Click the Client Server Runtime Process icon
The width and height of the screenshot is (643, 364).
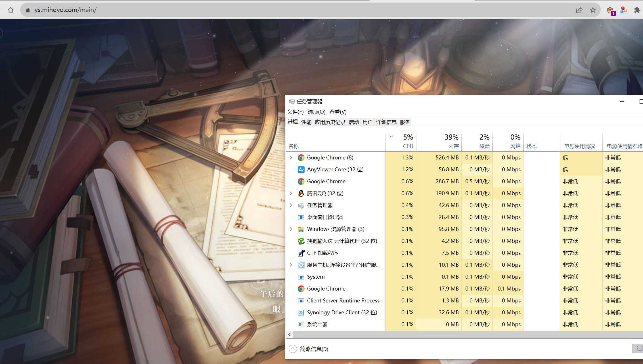[301, 301]
